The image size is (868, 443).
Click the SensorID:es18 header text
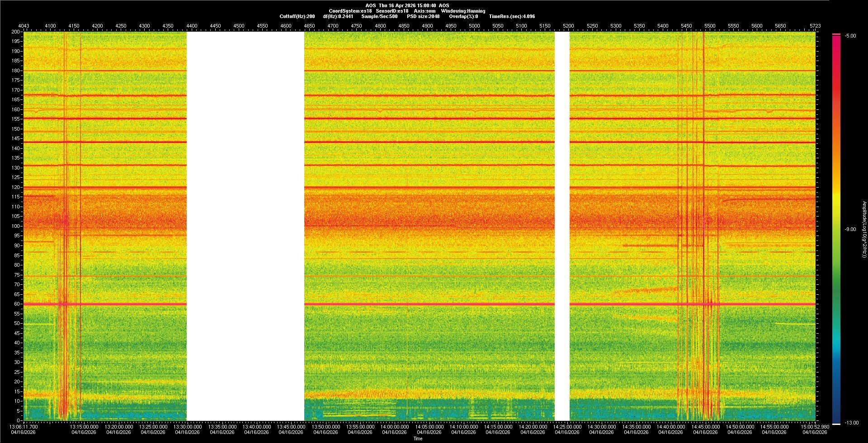point(392,11)
